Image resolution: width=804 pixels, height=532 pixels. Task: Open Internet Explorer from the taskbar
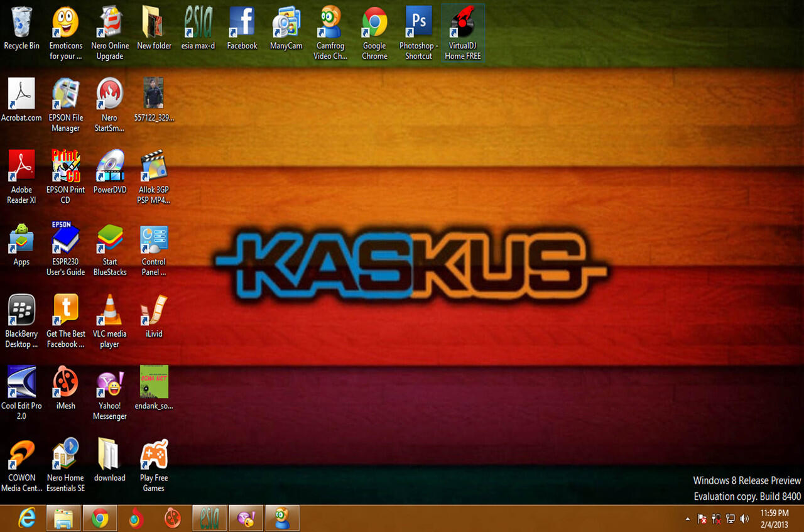tap(26, 518)
